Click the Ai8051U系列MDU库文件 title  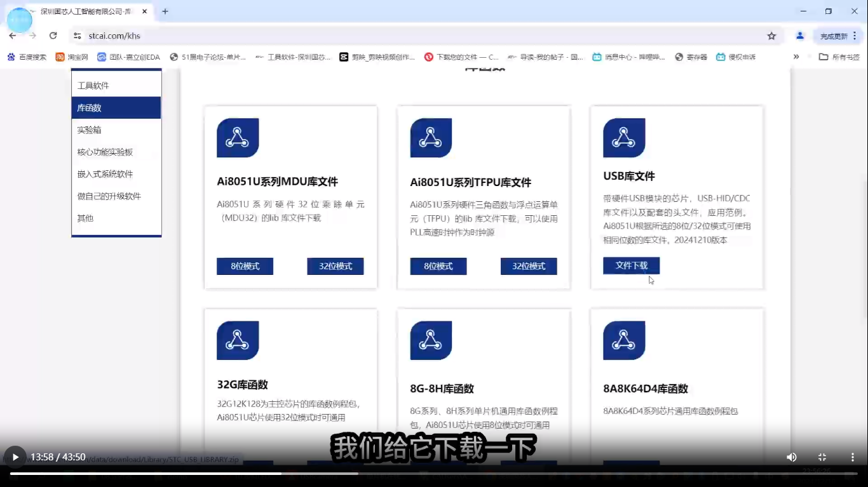[x=278, y=182]
